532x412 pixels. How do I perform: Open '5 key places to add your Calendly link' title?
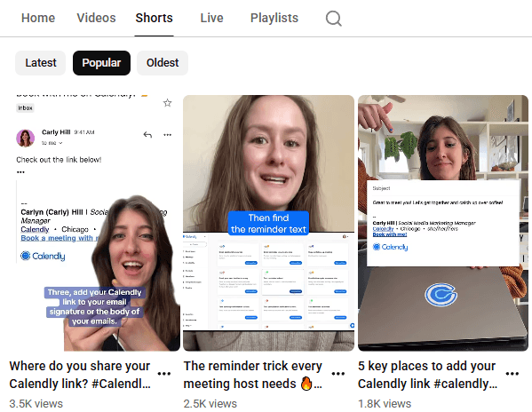(428, 375)
